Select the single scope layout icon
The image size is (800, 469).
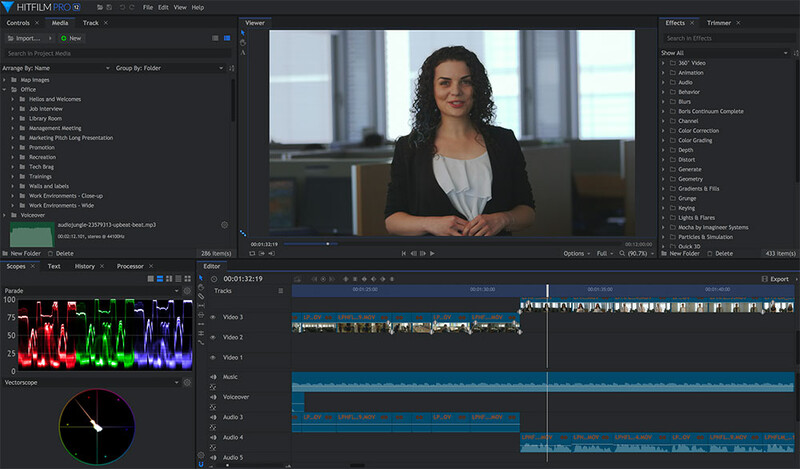point(151,279)
